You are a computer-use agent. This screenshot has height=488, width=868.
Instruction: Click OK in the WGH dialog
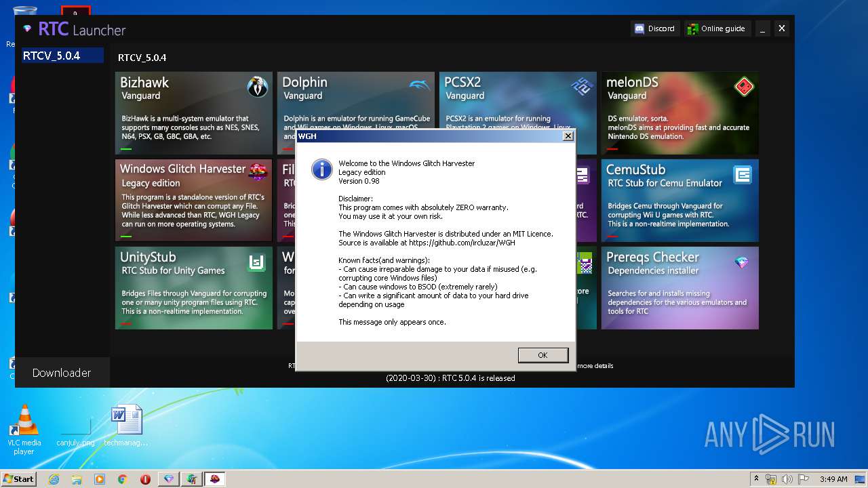pos(542,355)
